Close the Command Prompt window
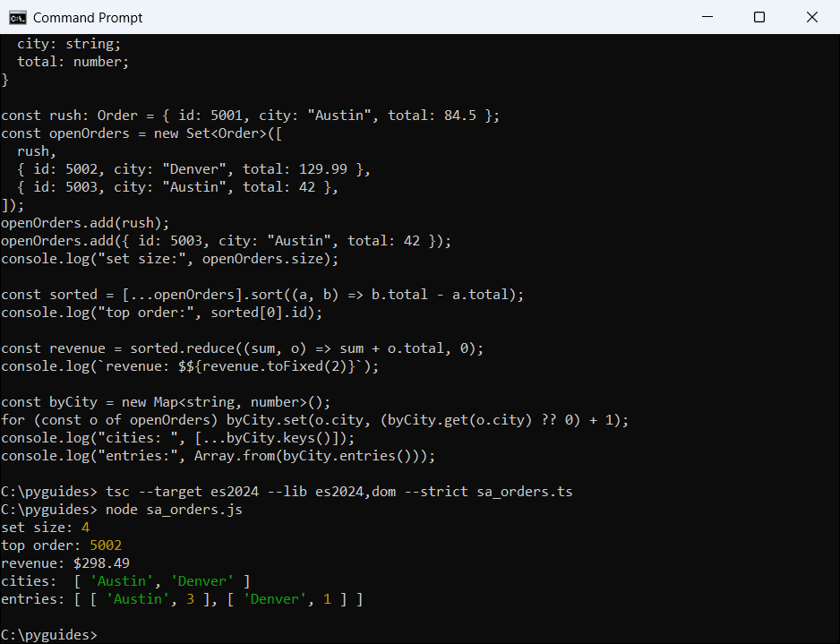This screenshot has width=840, height=644. pos(811,17)
